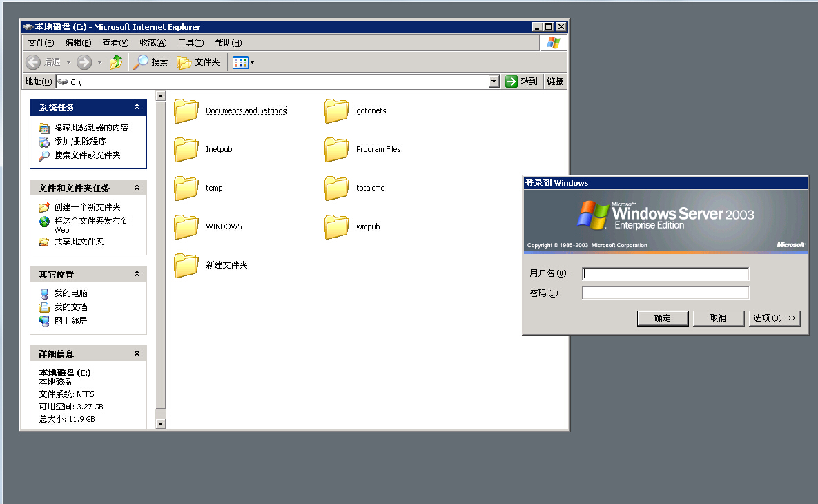
Task: Maximize the Explorer window
Action: 548,27
